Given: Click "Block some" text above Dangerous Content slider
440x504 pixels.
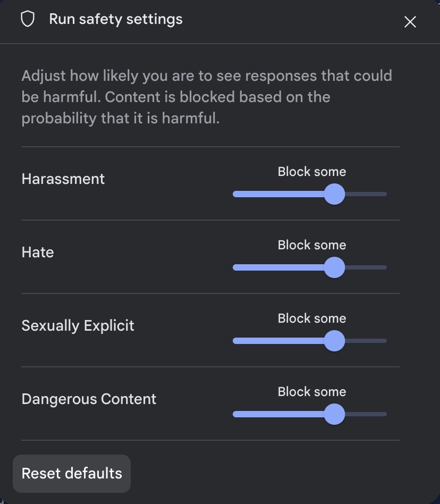Looking at the screenshot, I should 312,392.
